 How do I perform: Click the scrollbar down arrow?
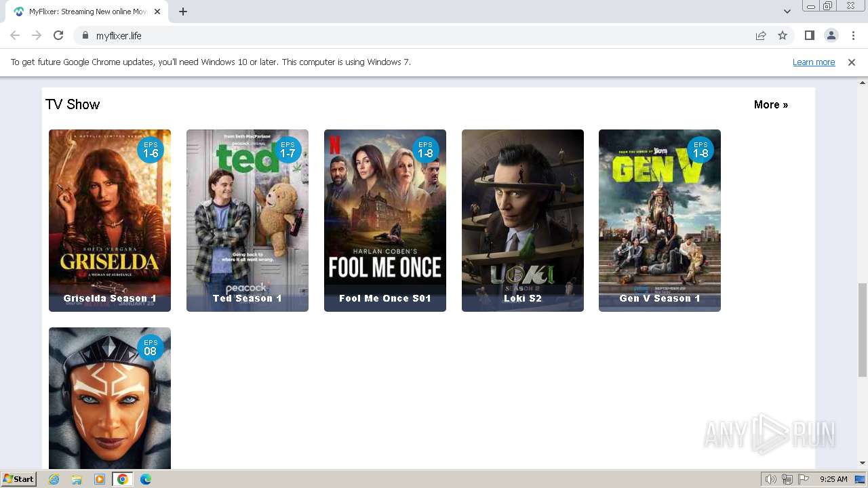[x=863, y=464]
